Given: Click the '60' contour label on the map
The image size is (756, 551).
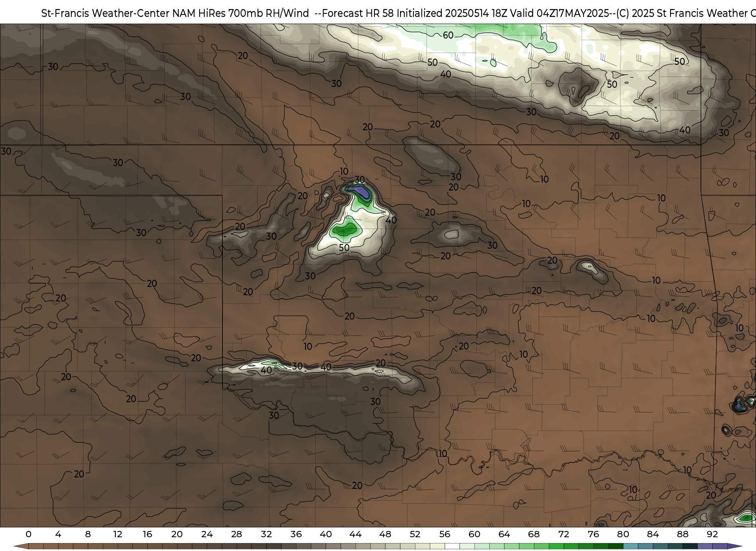Looking at the screenshot, I should 448,35.
